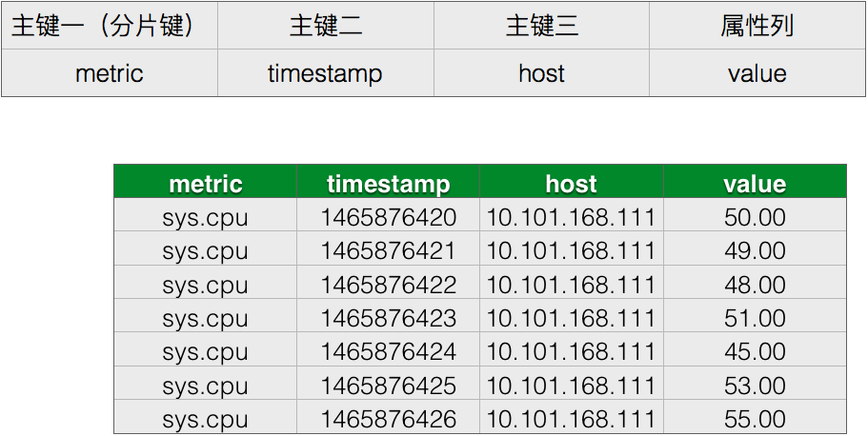Select timestamp cell 1465876421
The height and width of the screenshot is (436, 868).
[388, 248]
